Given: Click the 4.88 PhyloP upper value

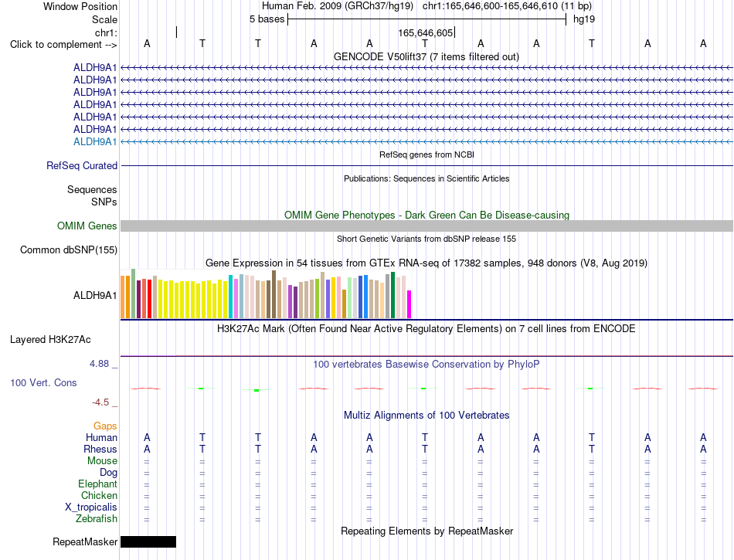Looking at the screenshot, I should tap(99, 364).
